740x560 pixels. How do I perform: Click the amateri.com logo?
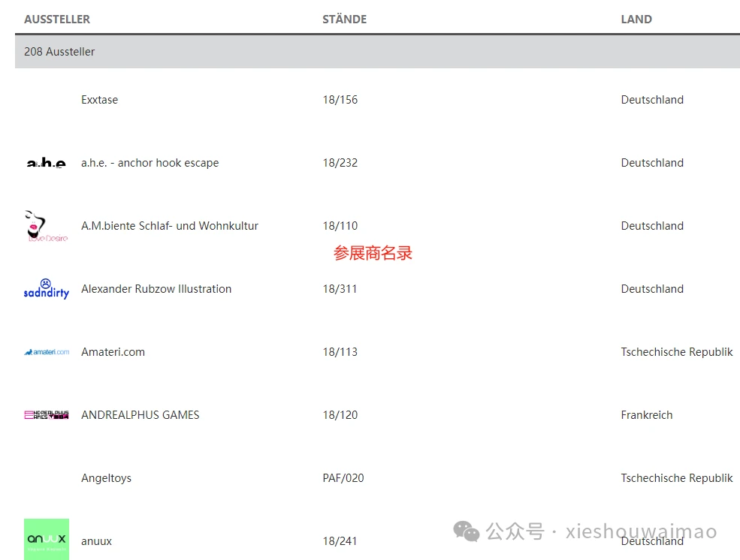pyautogui.click(x=47, y=351)
